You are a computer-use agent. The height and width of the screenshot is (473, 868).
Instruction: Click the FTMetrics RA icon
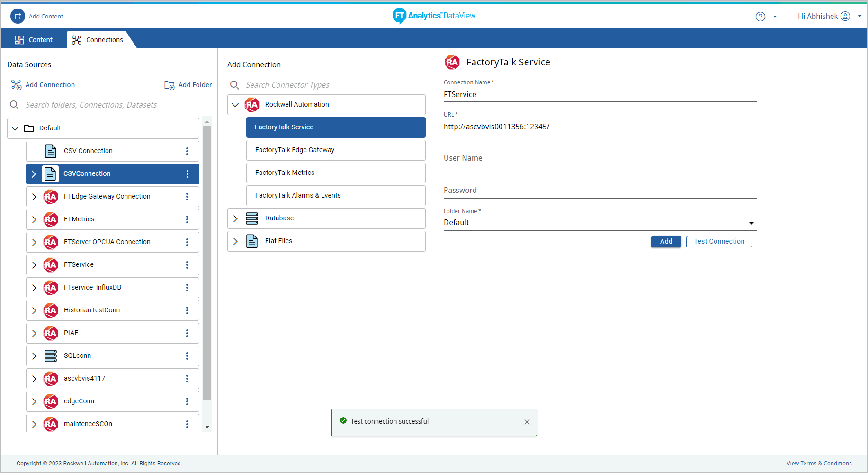point(51,219)
